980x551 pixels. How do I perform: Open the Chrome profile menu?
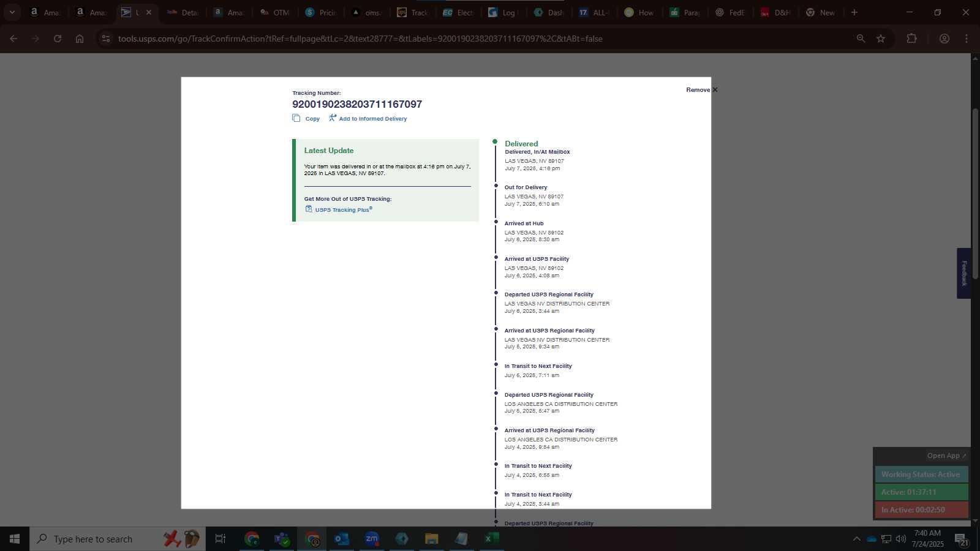coord(944,39)
